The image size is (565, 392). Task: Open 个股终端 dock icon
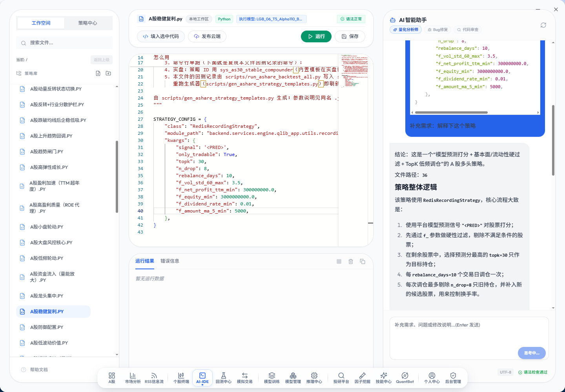point(181,378)
